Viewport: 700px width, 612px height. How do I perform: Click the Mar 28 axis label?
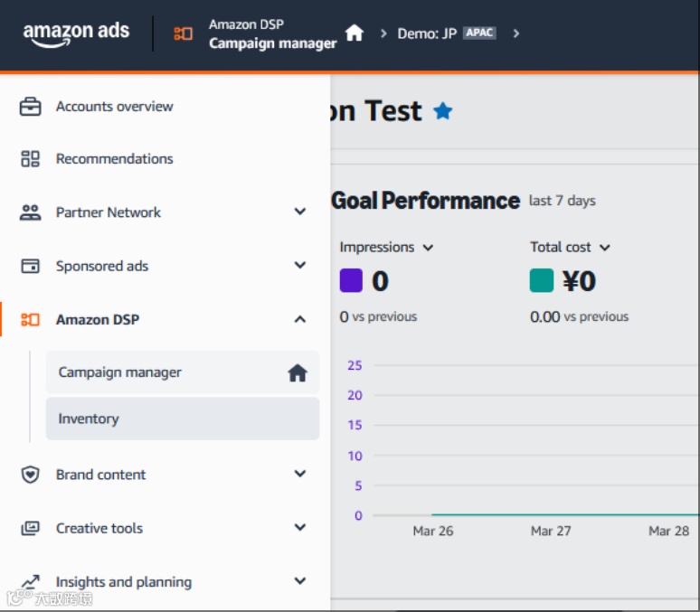(x=668, y=532)
